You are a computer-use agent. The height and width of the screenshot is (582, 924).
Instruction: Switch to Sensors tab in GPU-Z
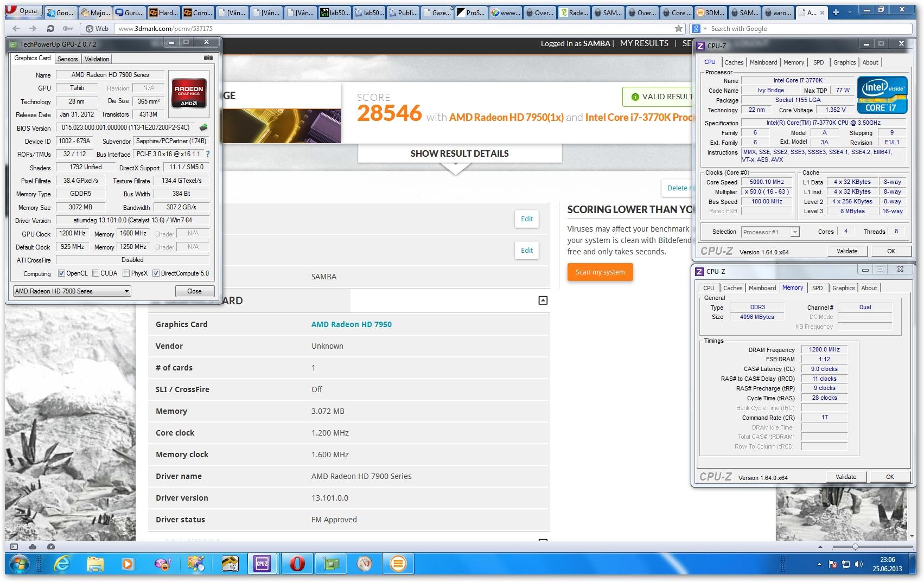tap(67, 59)
